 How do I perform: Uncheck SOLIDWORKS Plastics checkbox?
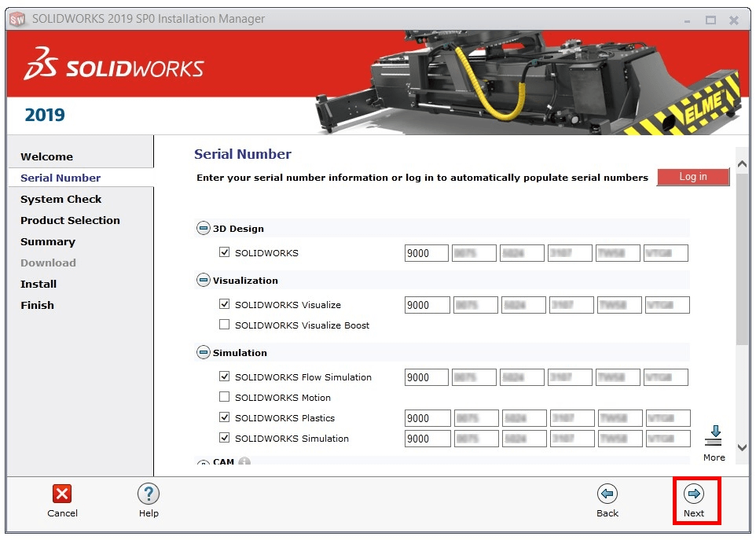click(224, 417)
